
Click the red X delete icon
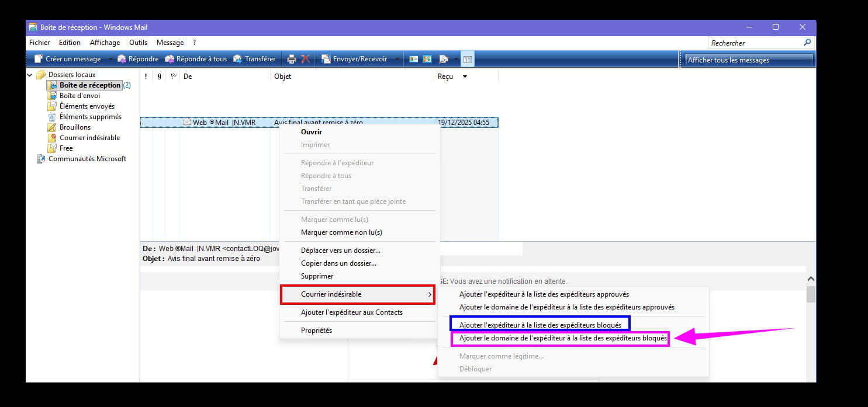pyautogui.click(x=305, y=59)
